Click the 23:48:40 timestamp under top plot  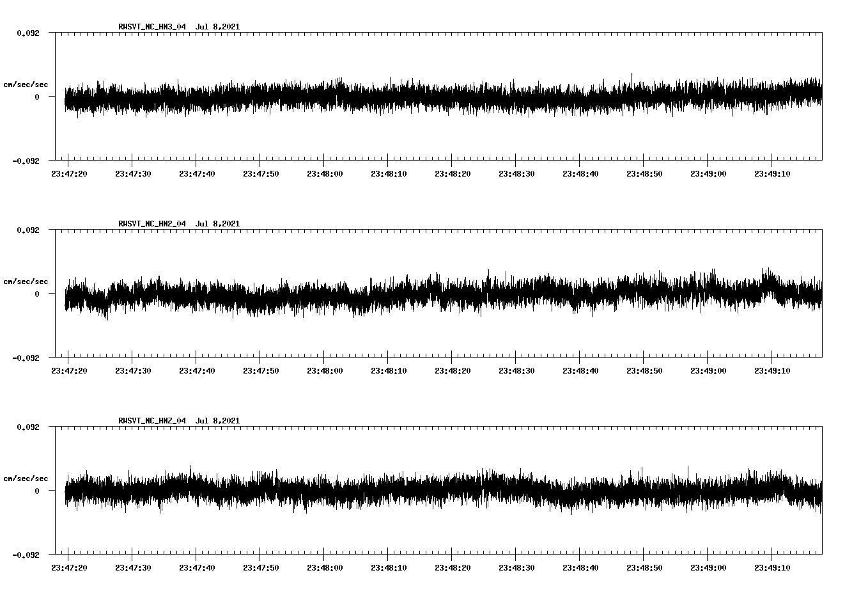(580, 172)
